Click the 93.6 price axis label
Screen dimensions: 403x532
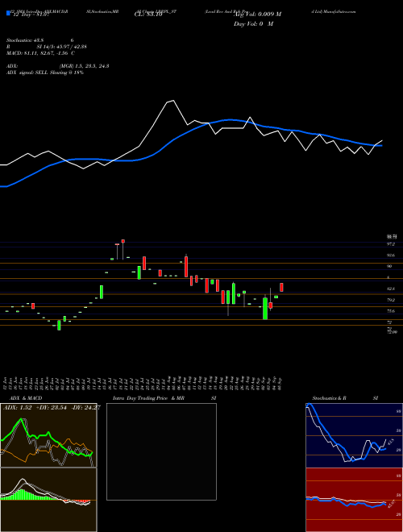tap(391, 256)
